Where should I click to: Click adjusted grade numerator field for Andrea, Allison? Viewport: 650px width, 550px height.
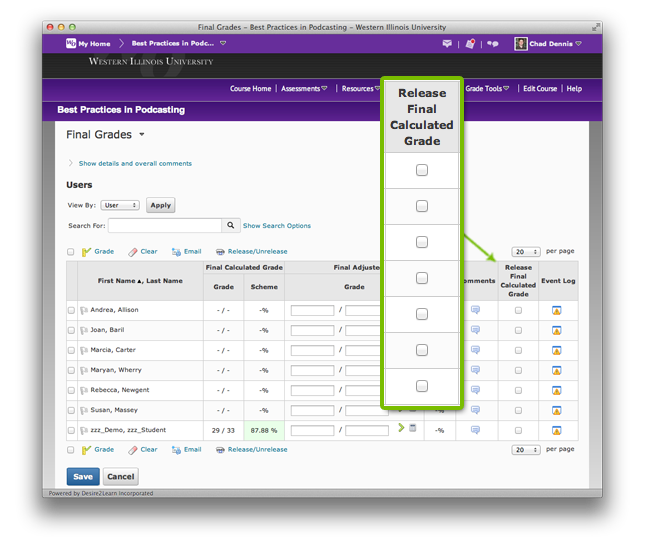click(x=312, y=310)
